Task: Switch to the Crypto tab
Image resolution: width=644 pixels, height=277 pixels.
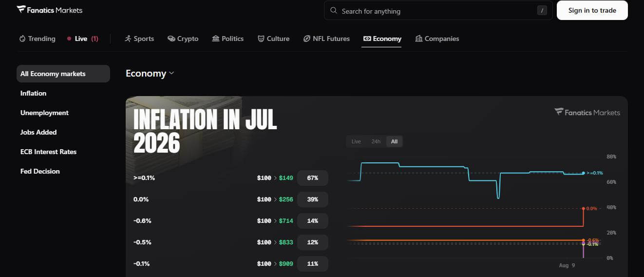Action: tap(183, 39)
